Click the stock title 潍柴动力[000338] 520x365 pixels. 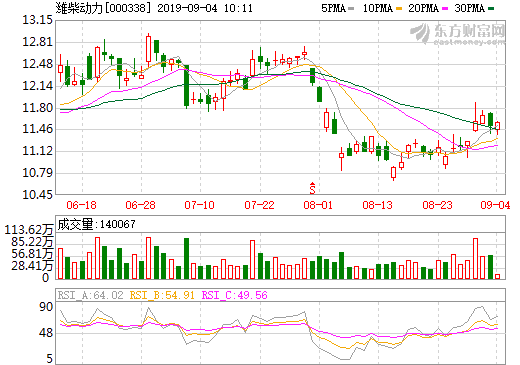[102, 8]
